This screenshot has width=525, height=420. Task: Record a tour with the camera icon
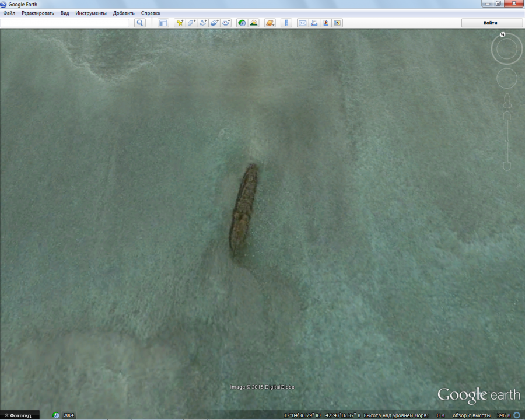(226, 23)
